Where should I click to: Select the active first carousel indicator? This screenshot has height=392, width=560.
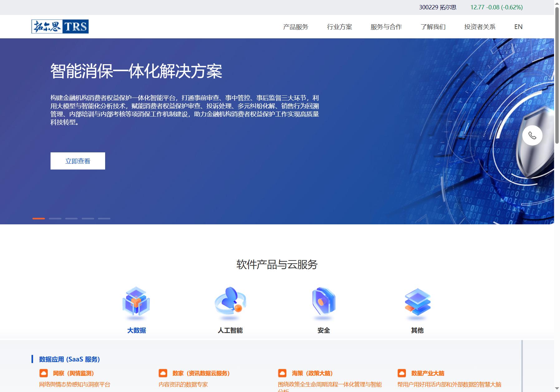pos(39,218)
